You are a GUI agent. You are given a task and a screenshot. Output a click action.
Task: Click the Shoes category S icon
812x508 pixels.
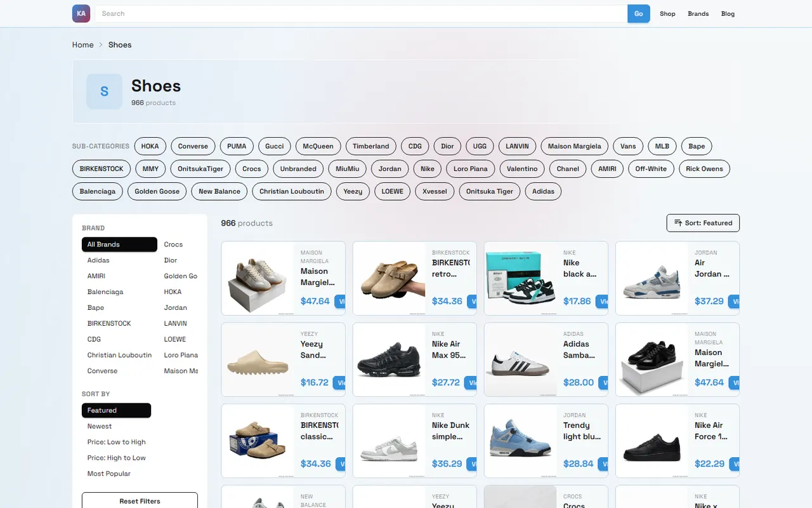[104, 91]
